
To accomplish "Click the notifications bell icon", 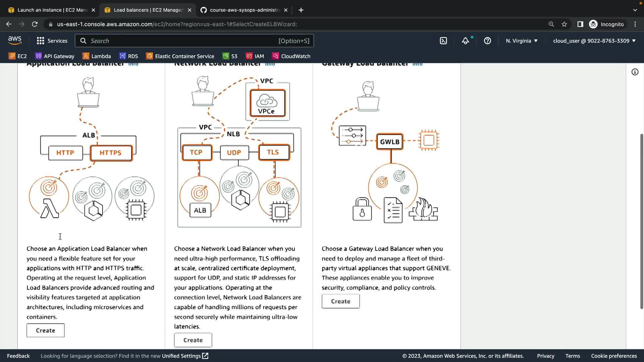I will [x=465, y=41].
